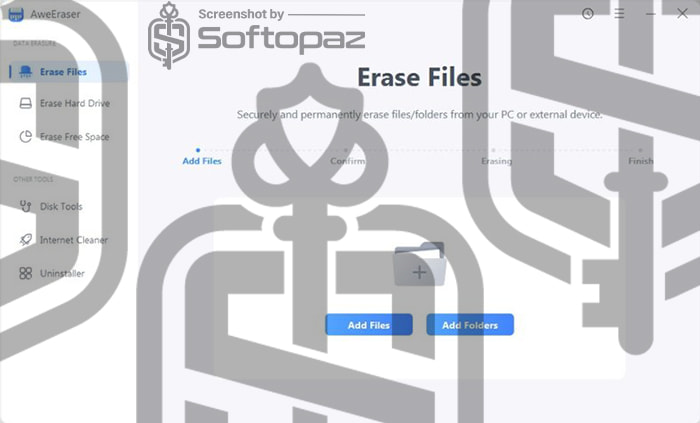The image size is (700, 423).
Task: Click the pie chart free space icon
Action: point(25,137)
